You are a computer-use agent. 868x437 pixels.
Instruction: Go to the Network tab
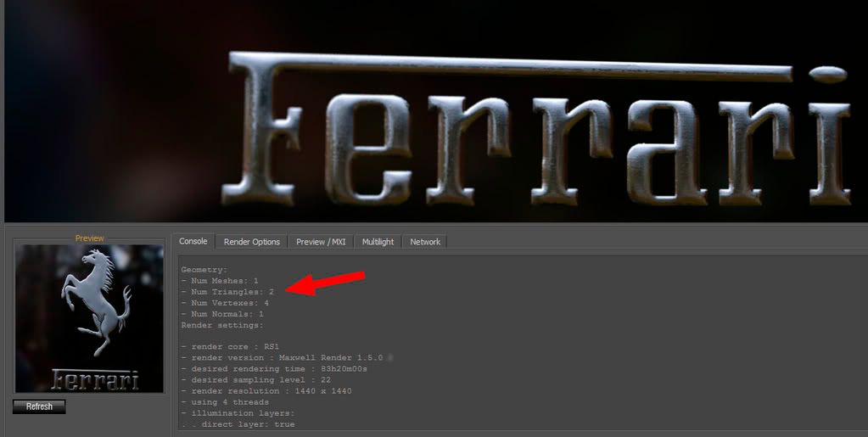tap(425, 242)
